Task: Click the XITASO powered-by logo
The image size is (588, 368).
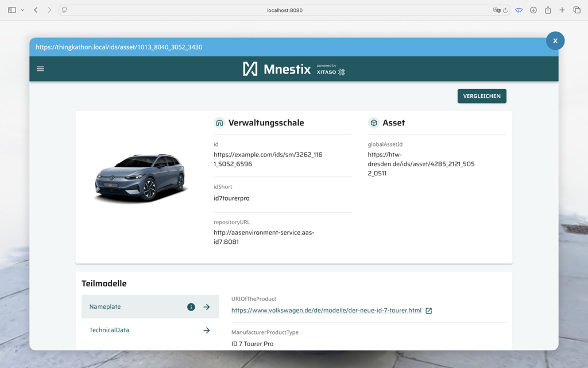Action: click(331, 70)
